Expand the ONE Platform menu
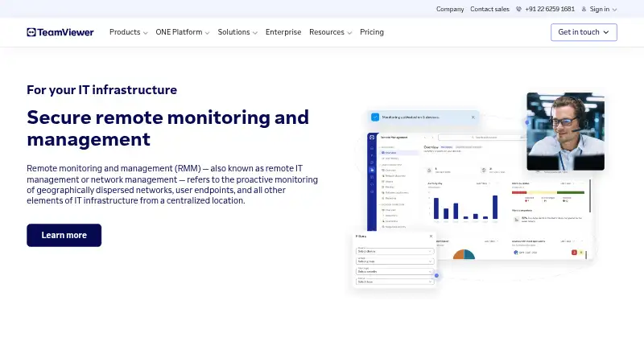Image resolution: width=644 pixels, height=354 pixels. point(183,32)
